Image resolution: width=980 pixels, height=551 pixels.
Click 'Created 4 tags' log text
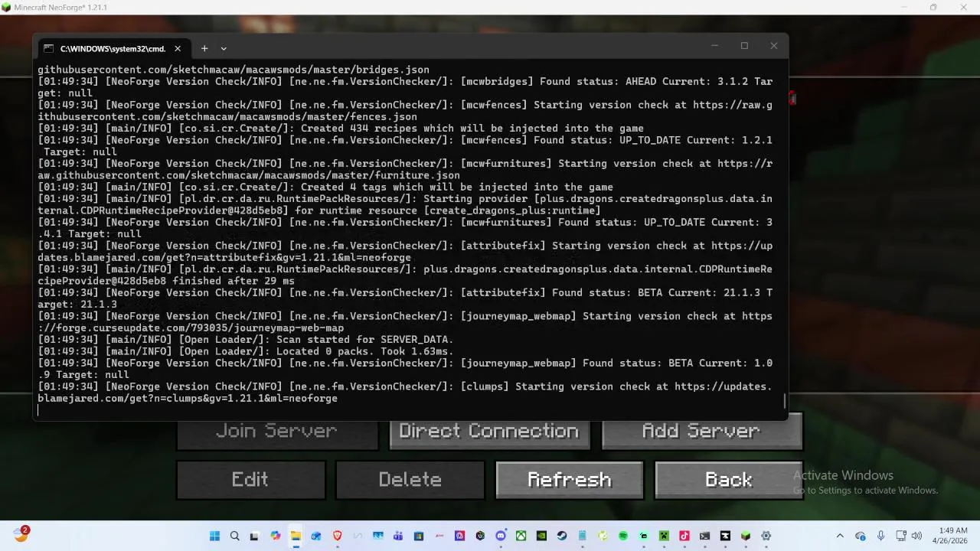[x=343, y=187]
